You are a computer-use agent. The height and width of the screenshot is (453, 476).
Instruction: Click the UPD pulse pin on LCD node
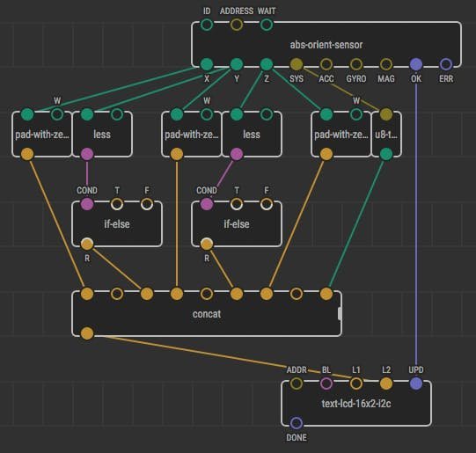click(416, 384)
